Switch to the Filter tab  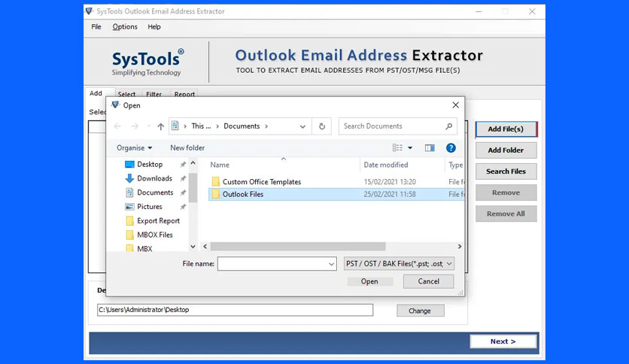[x=153, y=94]
